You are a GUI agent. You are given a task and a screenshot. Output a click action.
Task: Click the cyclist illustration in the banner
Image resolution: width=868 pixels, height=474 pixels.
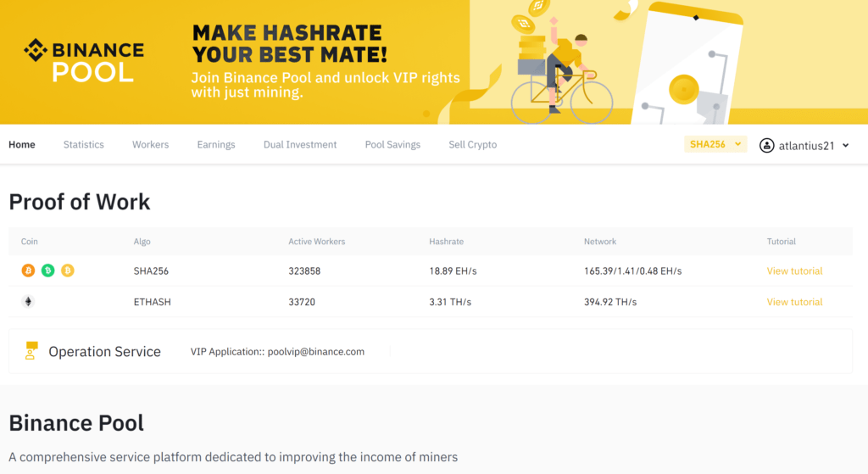click(x=559, y=72)
